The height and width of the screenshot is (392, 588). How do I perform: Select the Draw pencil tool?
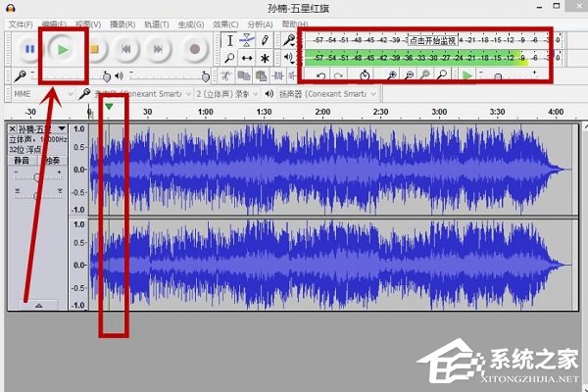(265, 40)
